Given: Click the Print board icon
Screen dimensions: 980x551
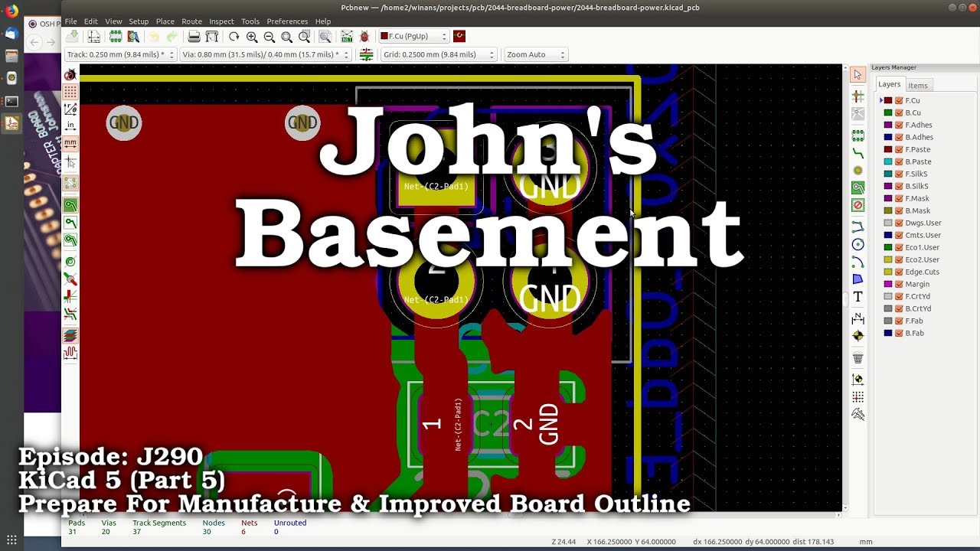Looking at the screenshot, I should 194,37.
